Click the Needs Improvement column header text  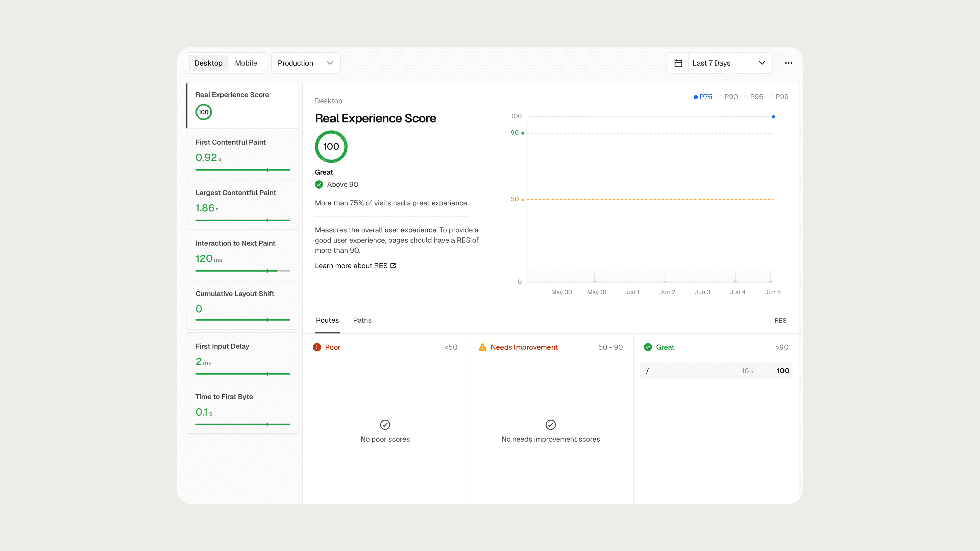(x=524, y=347)
